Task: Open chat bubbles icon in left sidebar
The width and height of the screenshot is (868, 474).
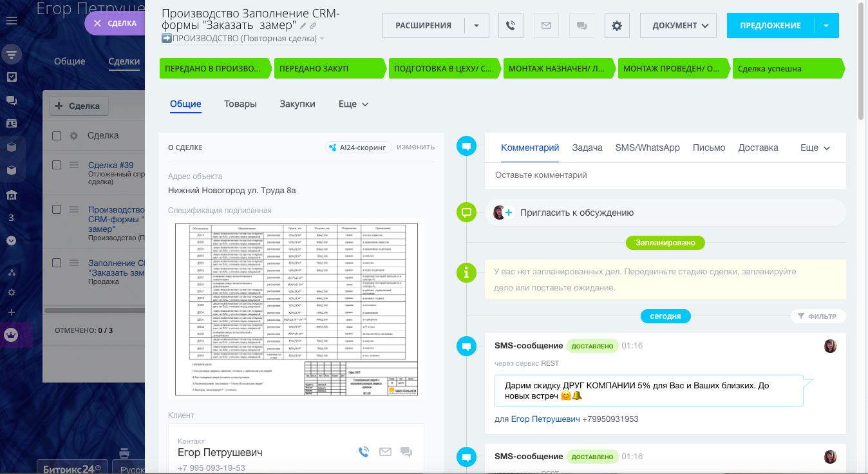Action: pyautogui.click(x=12, y=100)
